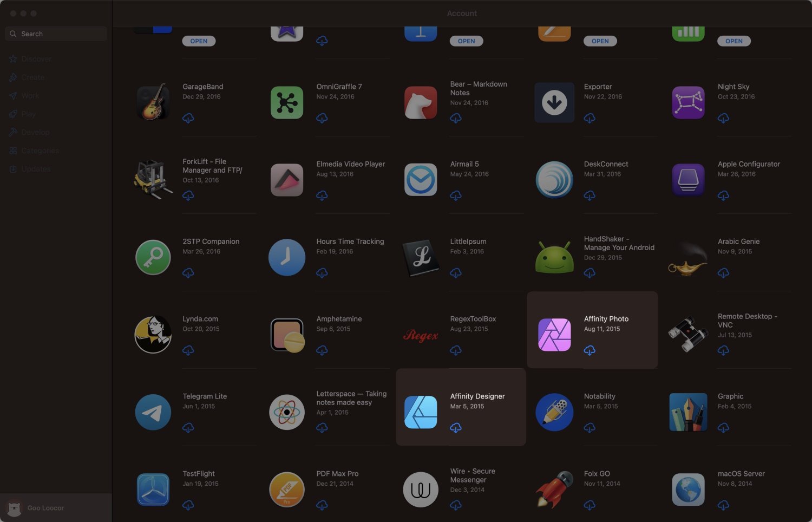Viewport: 812px width, 522px height.
Task: Open the Discover section in sidebar
Action: (x=36, y=58)
